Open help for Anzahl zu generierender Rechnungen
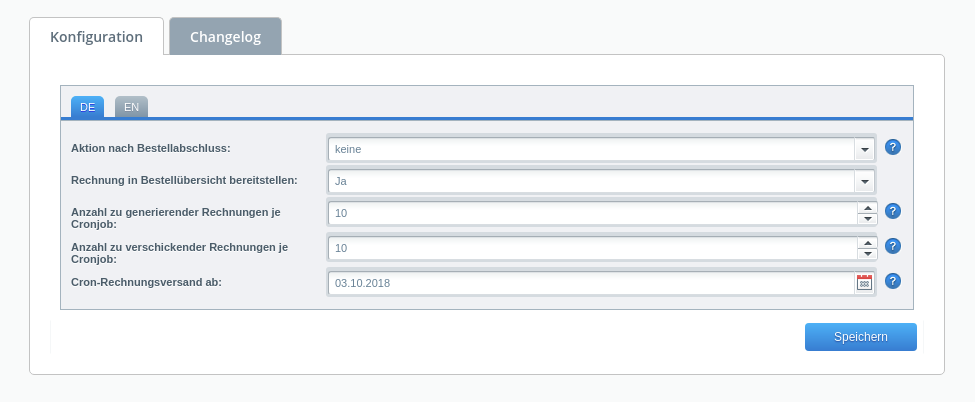This screenshot has height=402, width=975. (893, 211)
